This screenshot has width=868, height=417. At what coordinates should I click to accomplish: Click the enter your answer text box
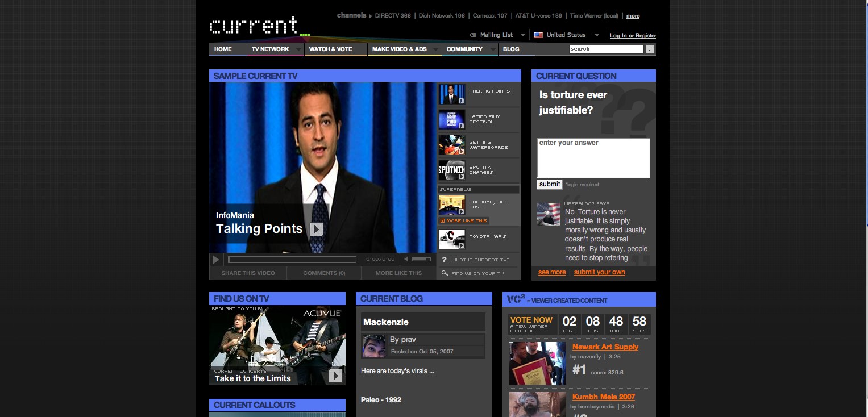593,158
